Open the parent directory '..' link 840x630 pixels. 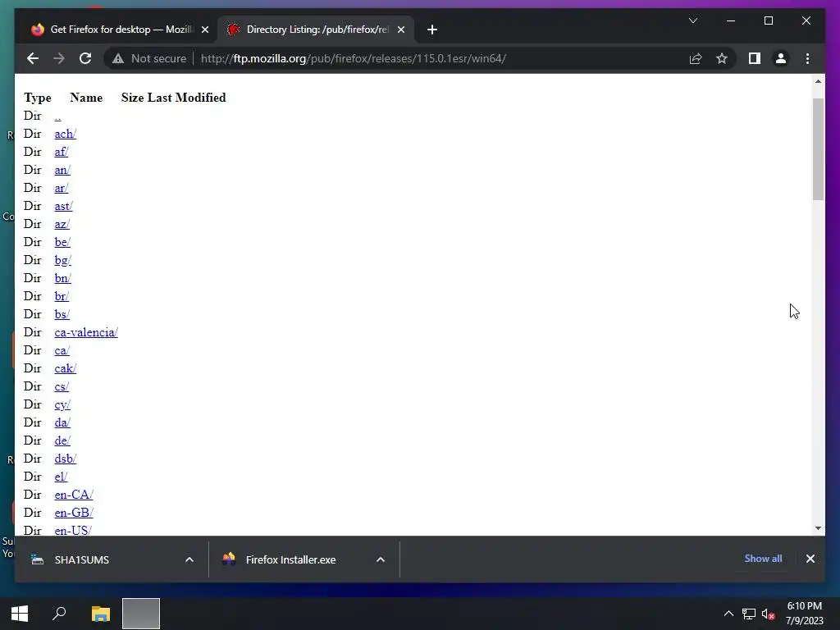(x=58, y=116)
